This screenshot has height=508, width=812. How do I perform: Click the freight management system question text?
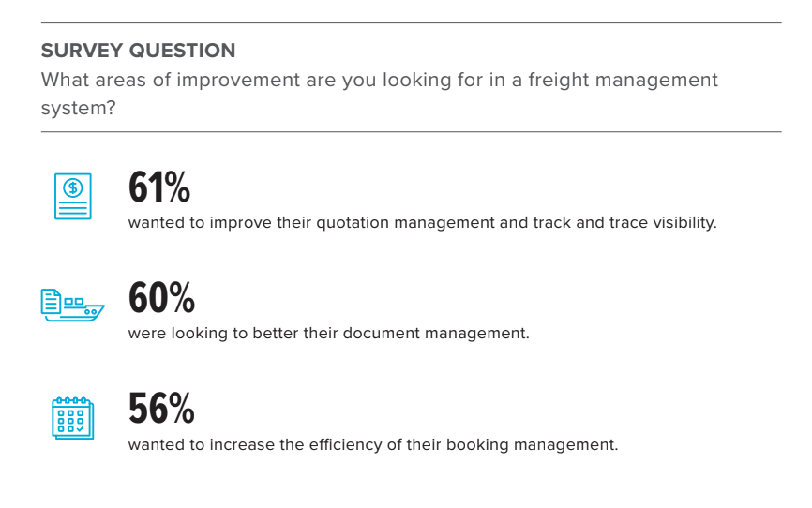pos(380,94)
